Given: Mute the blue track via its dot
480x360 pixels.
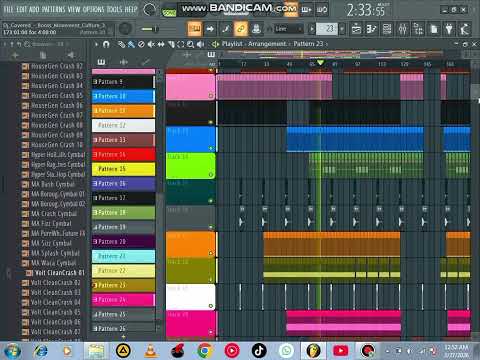Looking at the screenshot, I should pyautogui.click(x=211, y=148).
